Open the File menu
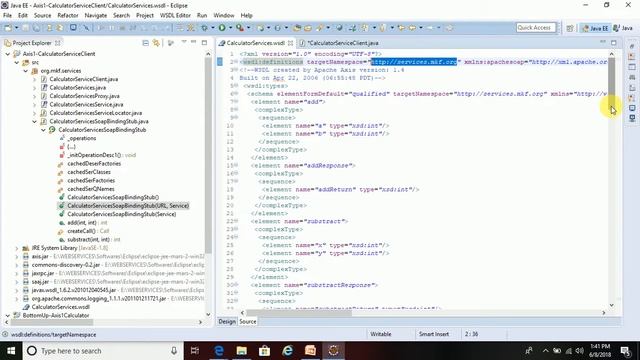Image resolution: width=640 pixels, height=360 pixels. click(7, 16)
